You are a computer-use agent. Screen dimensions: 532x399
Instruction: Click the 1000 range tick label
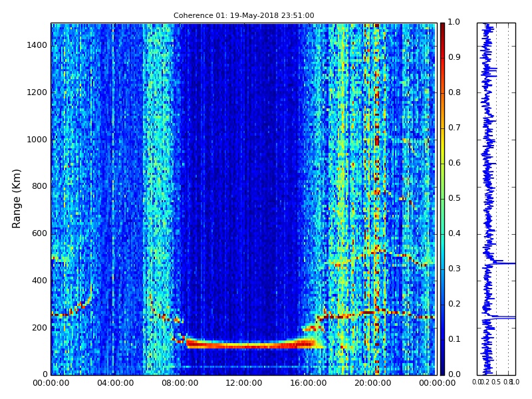(37, 140)
